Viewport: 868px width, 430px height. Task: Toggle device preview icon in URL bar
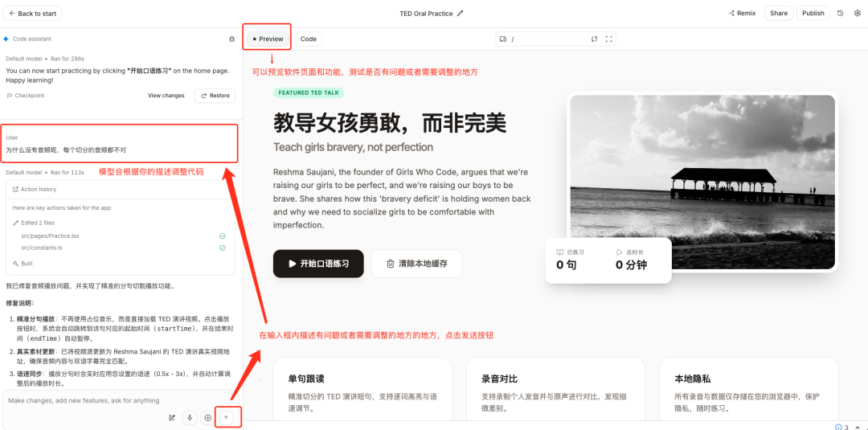502,39
